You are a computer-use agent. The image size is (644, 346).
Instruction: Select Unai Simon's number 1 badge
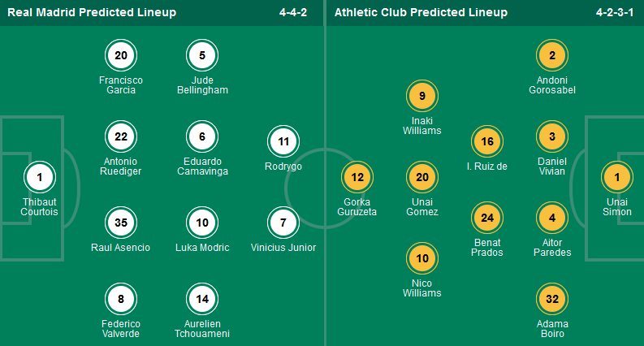tap(617, 177)
